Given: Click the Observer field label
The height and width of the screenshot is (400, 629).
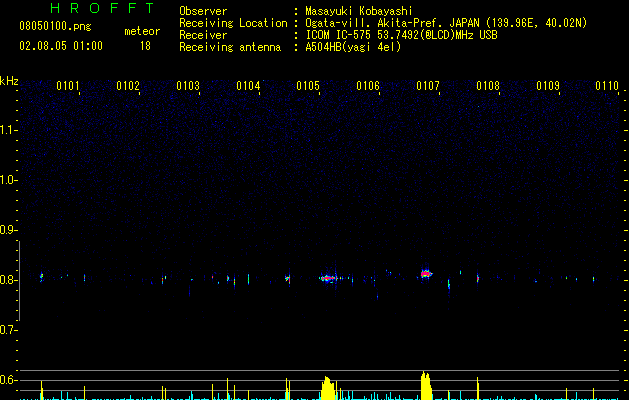Looking at the screenshot, I should tap(203, 11).
